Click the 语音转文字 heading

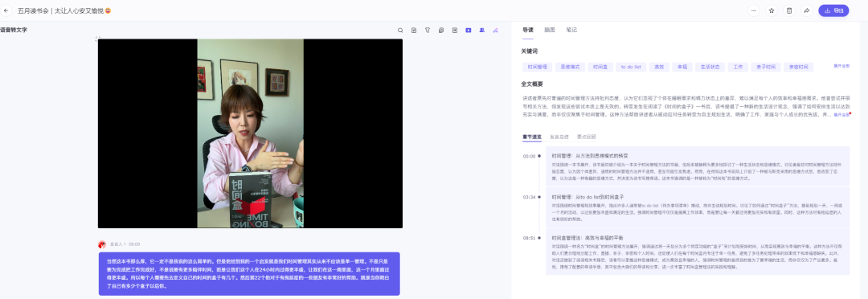14,30
